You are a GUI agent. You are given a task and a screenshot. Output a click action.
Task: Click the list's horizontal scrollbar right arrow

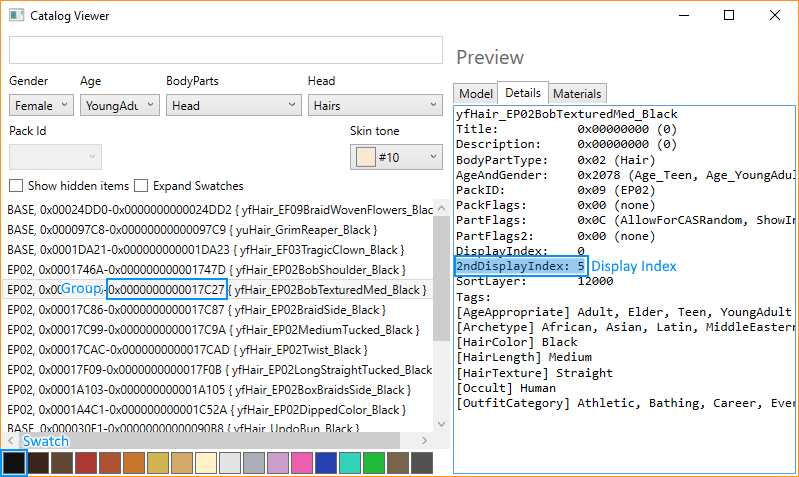coord(425,441)
